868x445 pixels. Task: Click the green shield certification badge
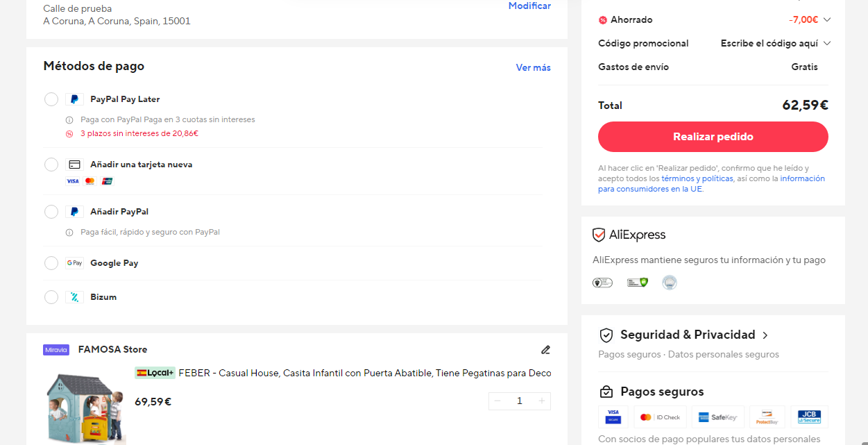pyautogui.click(x=637, y=282)
